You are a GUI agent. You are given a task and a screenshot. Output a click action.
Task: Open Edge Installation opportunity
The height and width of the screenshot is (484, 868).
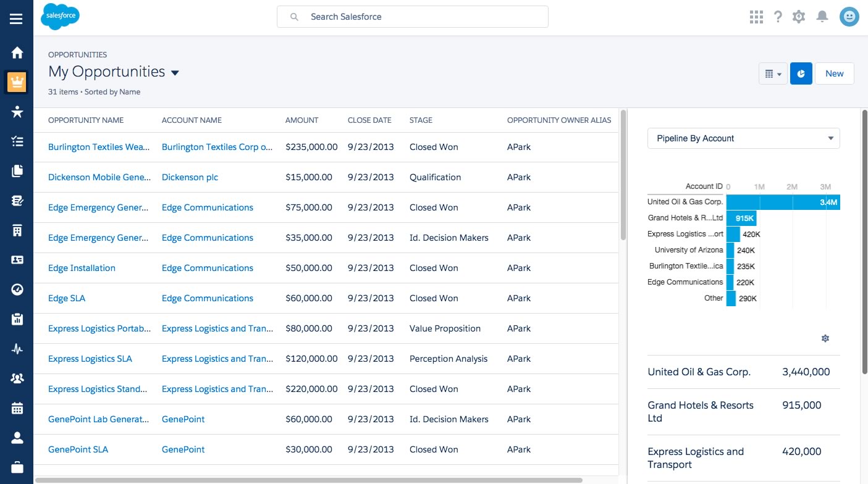click(82, 268)
